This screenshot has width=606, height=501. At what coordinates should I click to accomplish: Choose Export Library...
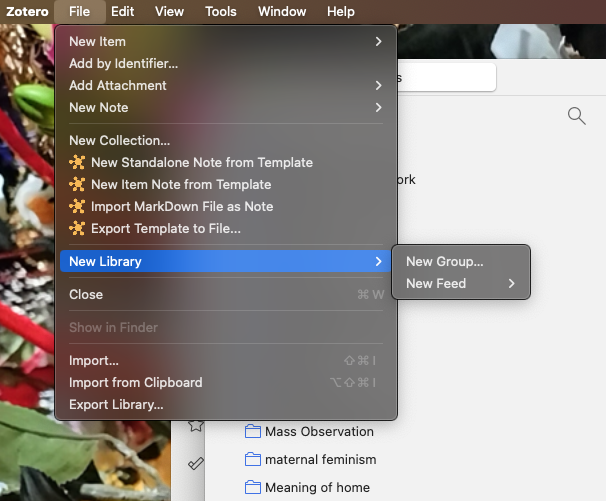click(x=225, y=404)
